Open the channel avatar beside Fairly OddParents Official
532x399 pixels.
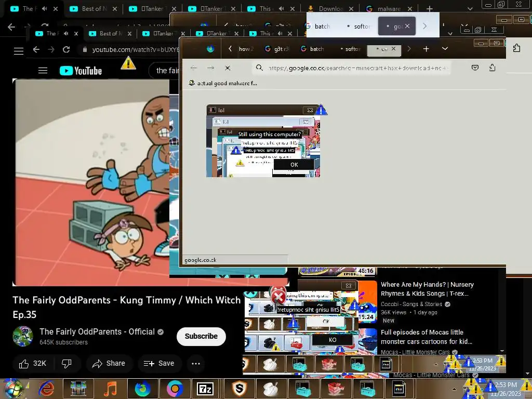(23, 336)
